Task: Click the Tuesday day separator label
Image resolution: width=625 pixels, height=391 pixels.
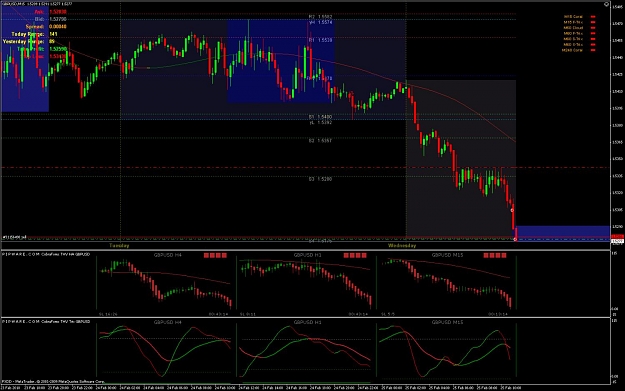Action: coord(119,246)
